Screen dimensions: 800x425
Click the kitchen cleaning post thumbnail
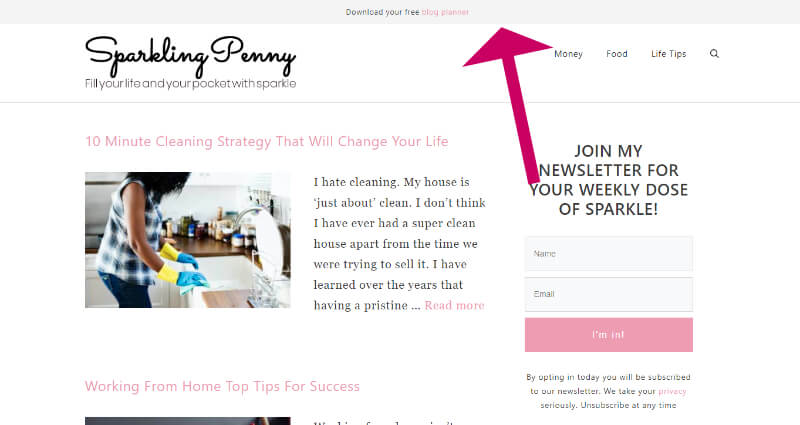point(188,240)
